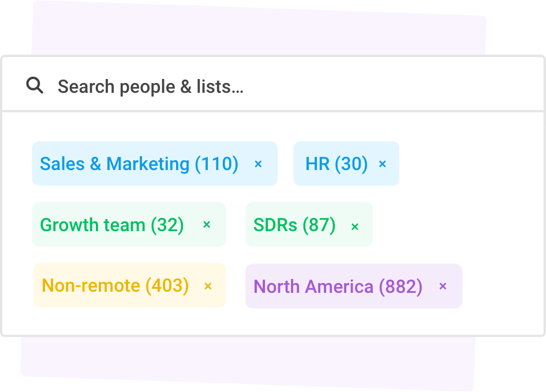Clear the Non-remote (403) tag
The height and width of the screenshot is (392, 546).
click(x=208, y=286)
